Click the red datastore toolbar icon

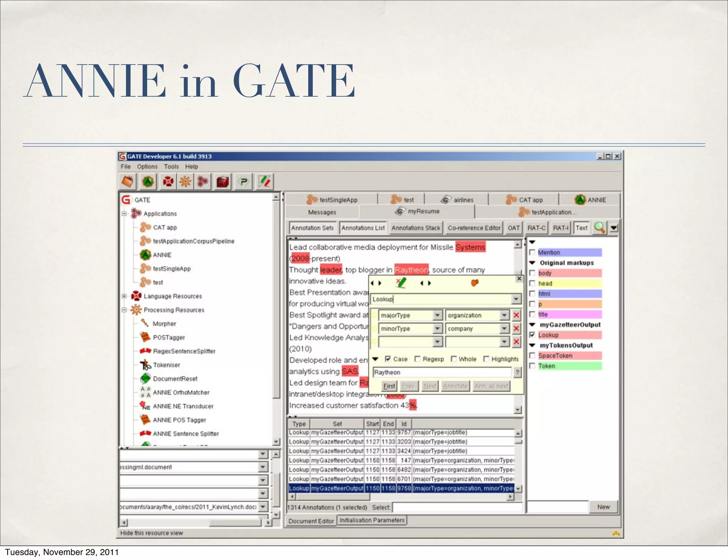(223, 182)
